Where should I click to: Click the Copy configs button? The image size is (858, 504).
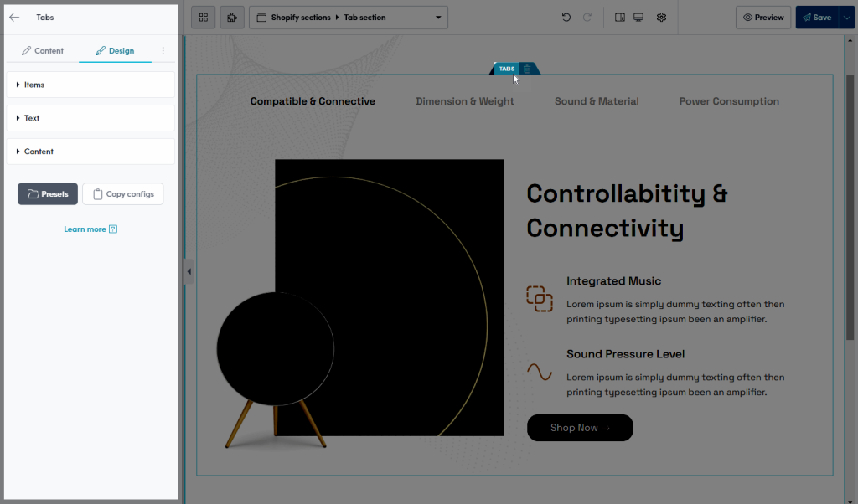tap(123, 194)
